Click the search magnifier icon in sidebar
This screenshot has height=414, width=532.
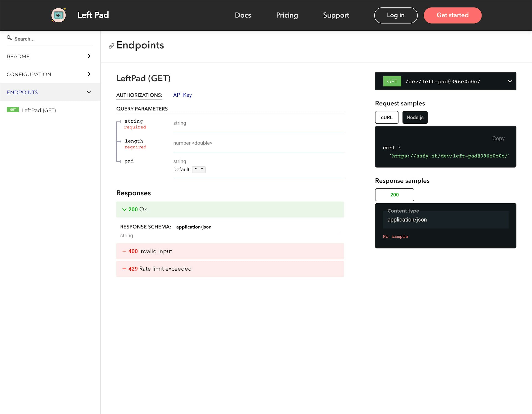[9, 38]
